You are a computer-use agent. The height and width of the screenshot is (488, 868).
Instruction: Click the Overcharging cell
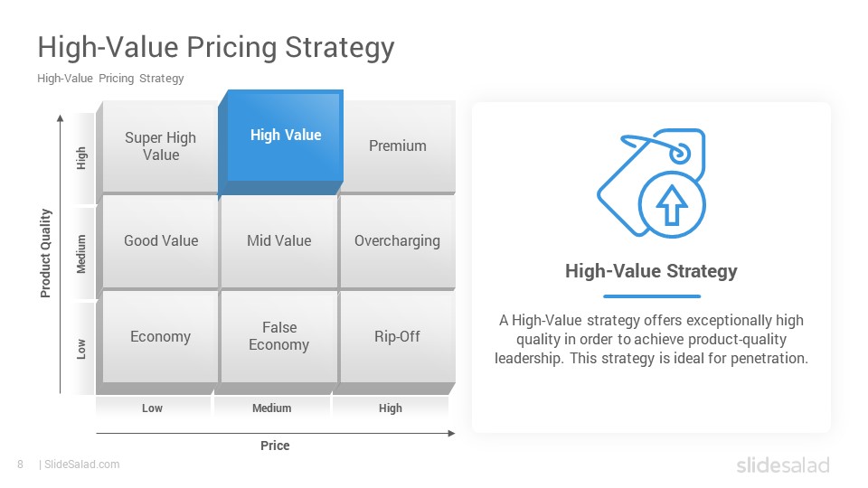point(398,240)
